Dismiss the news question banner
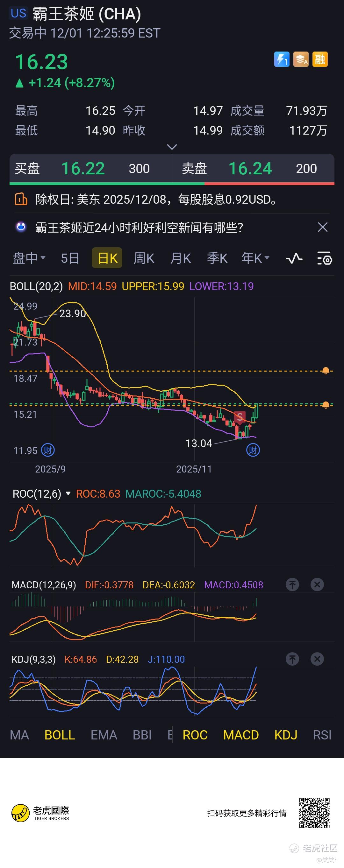344x868 pixels. click(x=323, y=227)
